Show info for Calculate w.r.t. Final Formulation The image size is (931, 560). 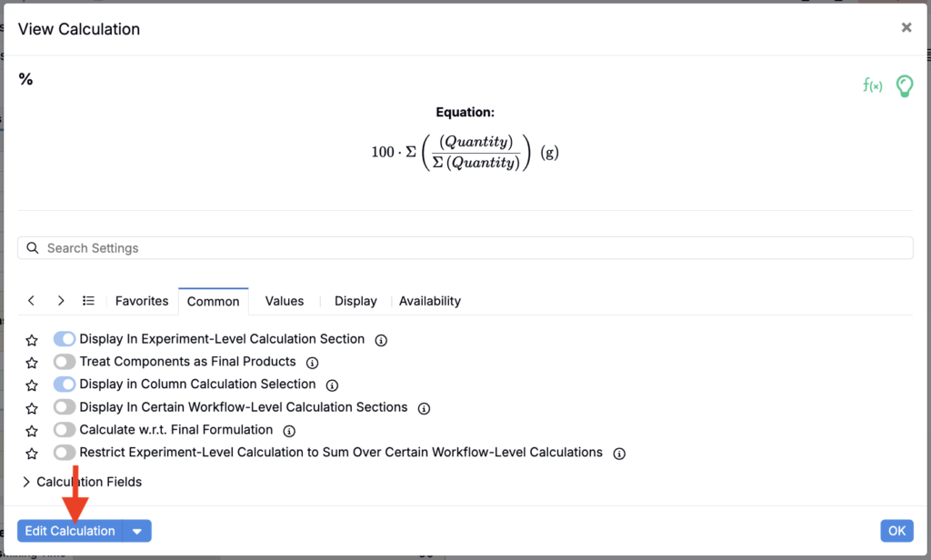(289, 431)
